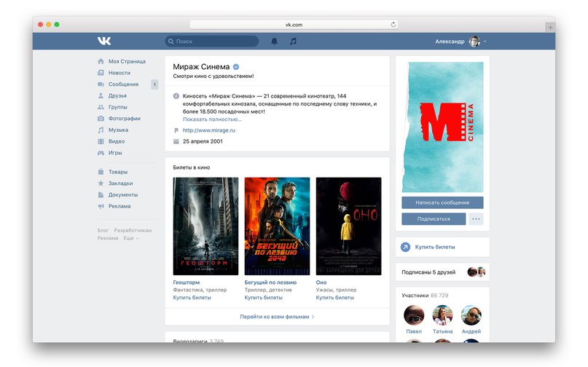
Task: Click the verified checkmark badge by Мираж Синема
Action: (236, 67)
